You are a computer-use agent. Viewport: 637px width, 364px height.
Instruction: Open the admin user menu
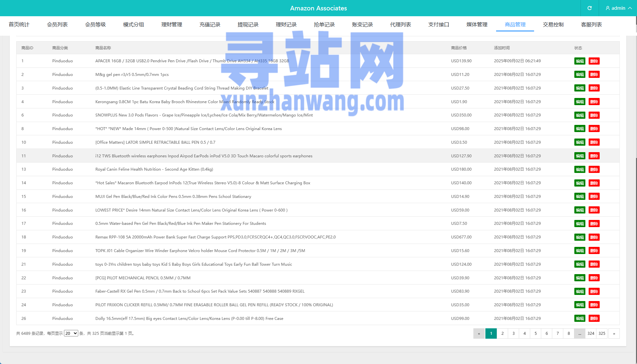(x=618, y=8)
